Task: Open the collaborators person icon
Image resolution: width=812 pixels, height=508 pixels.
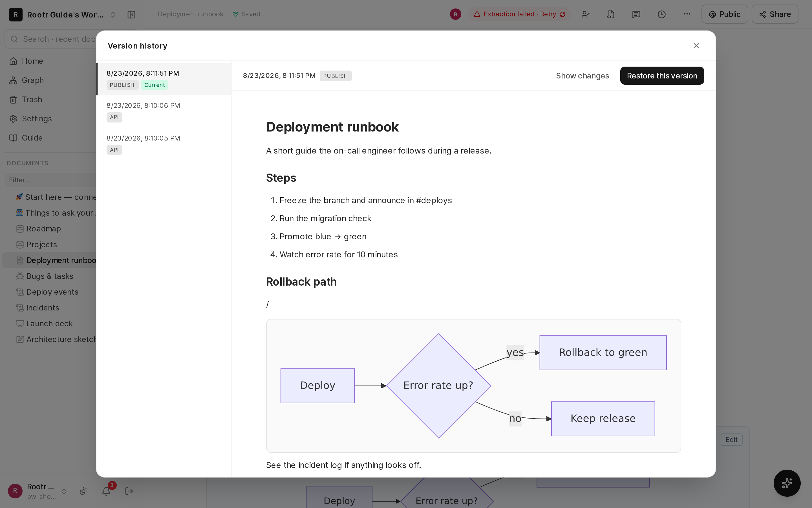Action: [x=585, y=14]
